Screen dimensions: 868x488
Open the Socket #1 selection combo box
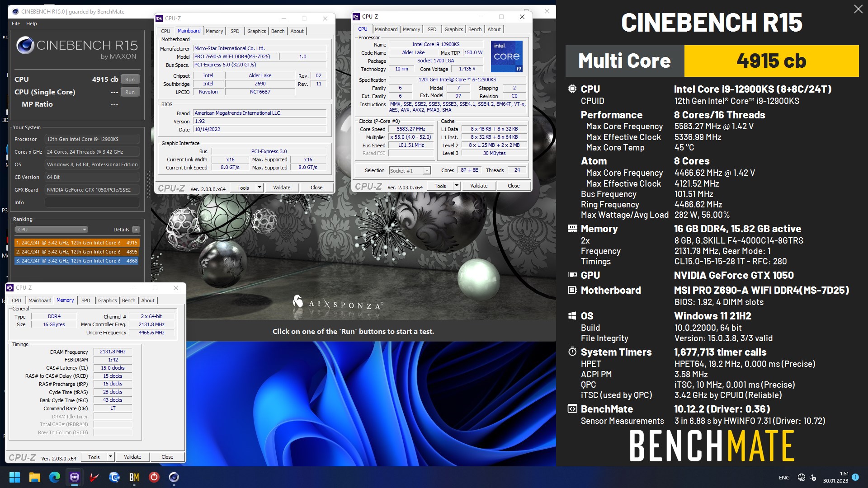tap(410, 171)
